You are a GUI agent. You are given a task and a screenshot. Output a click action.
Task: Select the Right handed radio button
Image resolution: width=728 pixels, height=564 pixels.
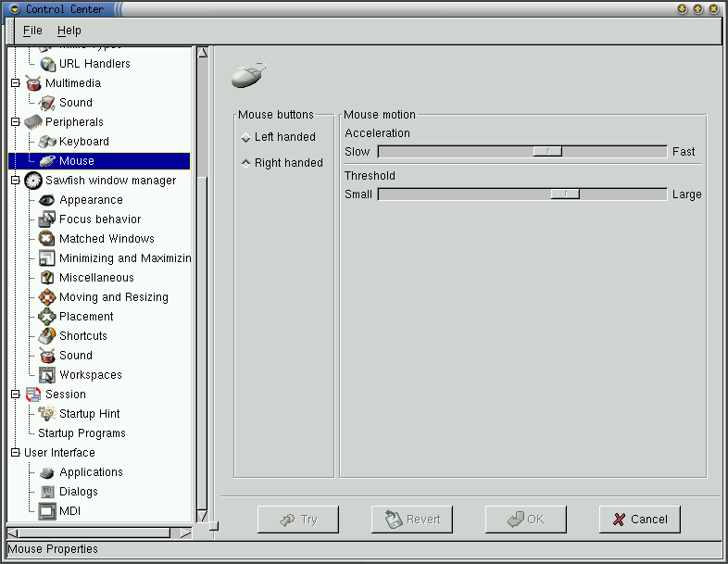(x=245, y=163)
